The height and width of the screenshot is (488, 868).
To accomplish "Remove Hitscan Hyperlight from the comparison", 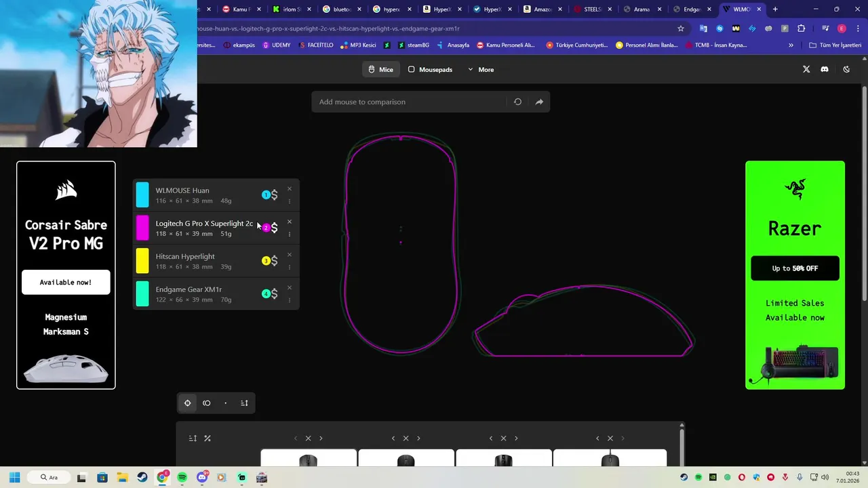I will click(x=290, y=255).
